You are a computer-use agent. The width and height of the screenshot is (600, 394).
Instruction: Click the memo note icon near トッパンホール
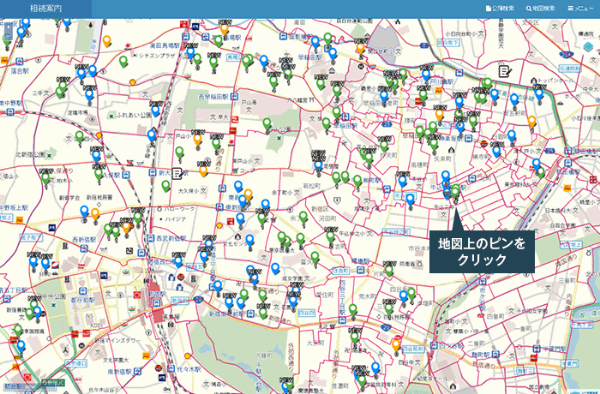[x=505, y=71]
